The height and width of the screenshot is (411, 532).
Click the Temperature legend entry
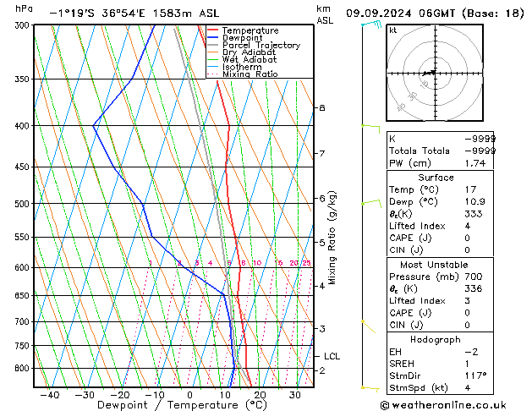(x=250, y=30)
